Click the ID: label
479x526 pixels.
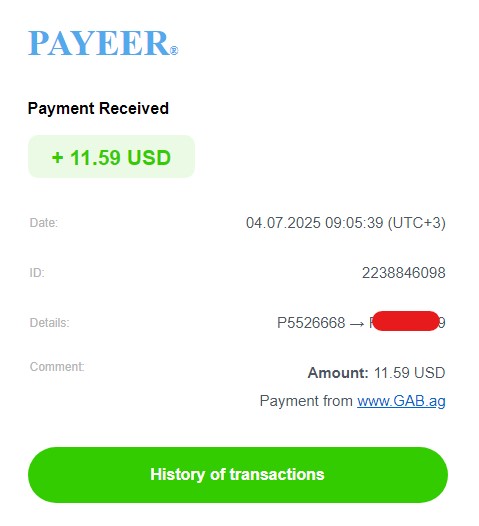point(37,273)
